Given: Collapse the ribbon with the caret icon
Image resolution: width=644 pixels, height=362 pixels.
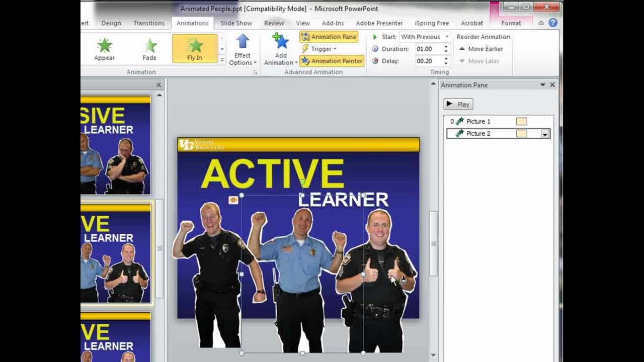Looking at the screenshot, I should point(541,23).
